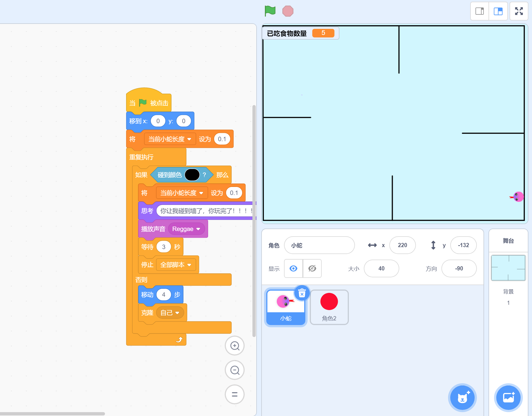
Task: Click the horizontal scrollbar of code workspace
Action: click(x=52, y=414)
